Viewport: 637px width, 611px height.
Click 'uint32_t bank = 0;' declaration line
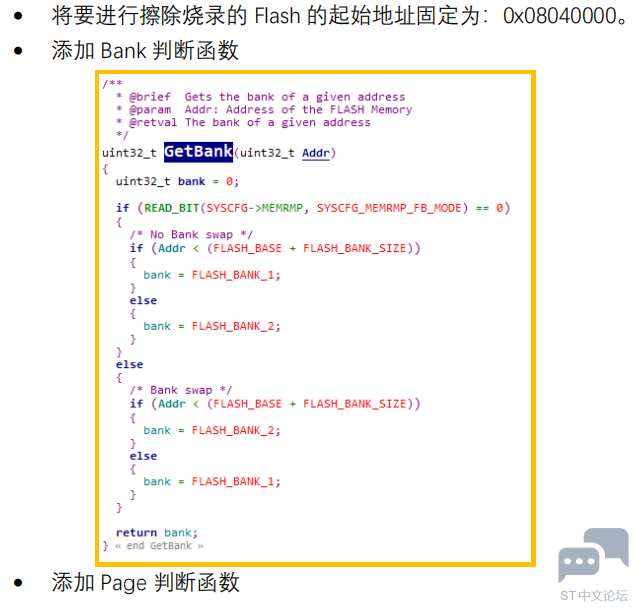pos(177,181)
